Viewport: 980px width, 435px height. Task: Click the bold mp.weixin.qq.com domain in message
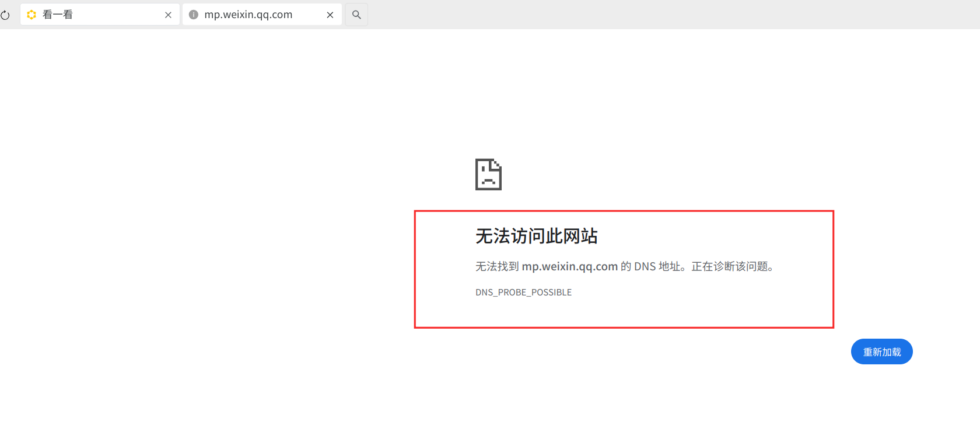(569, 266)
